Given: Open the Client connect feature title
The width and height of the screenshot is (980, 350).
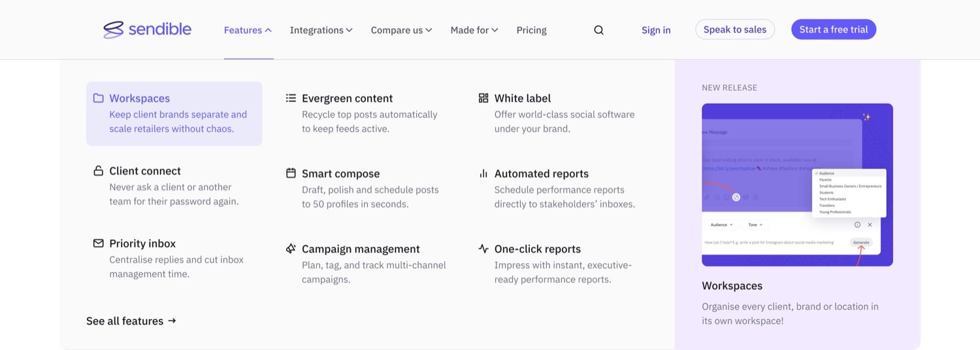Looking at the screenshot, I should [145, 171].
